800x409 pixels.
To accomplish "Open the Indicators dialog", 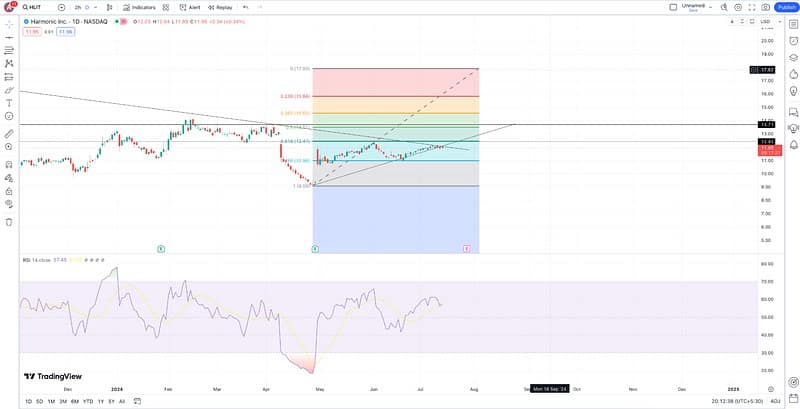I will pos(139,8).
